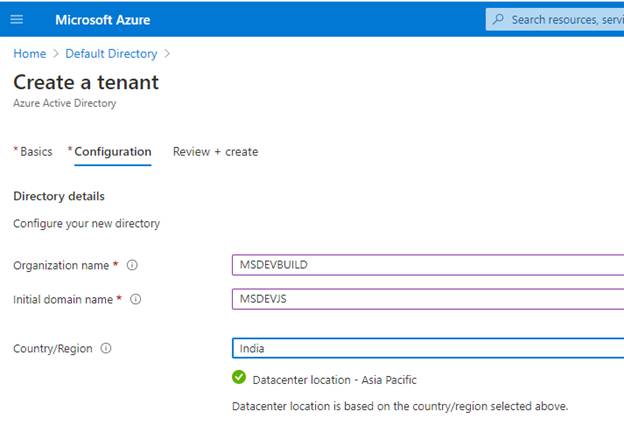Navigate to Home in the breadcrumb
Image resolution: width=624 pixels, height=425 pixels.
(x=29, y=54)
